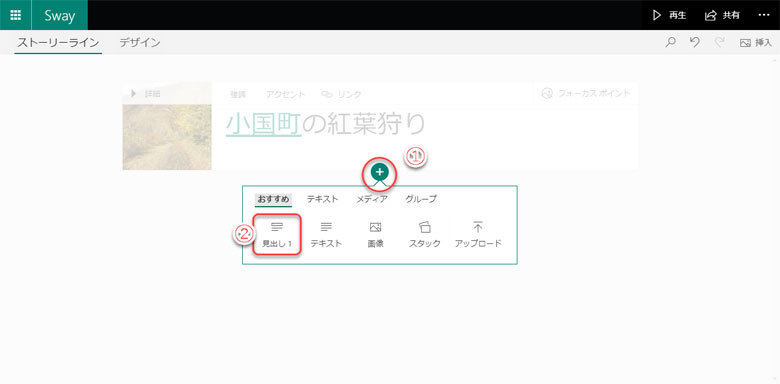Select the アップロード upload option
This screenshot has height=384, width=780.
pyautogui.click(x=478, y=235)
